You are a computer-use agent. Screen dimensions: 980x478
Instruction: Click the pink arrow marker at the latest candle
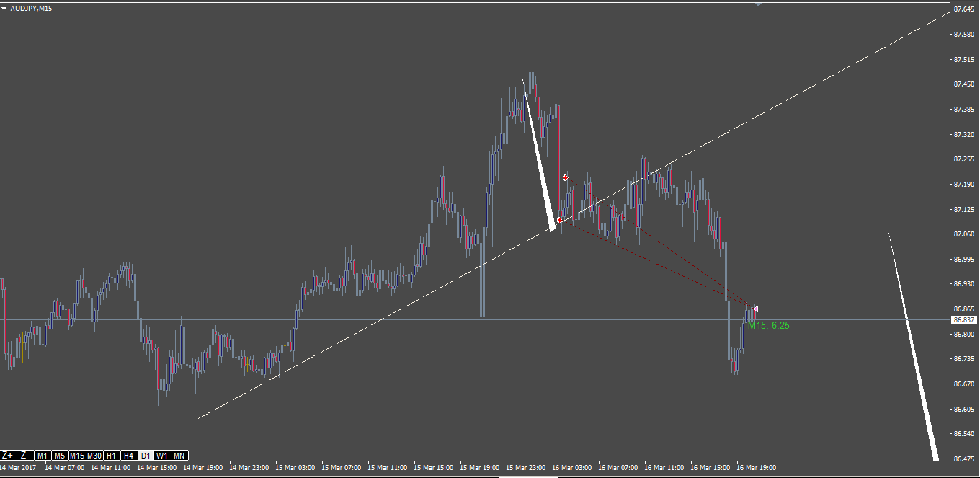click(x=755, y=309)
